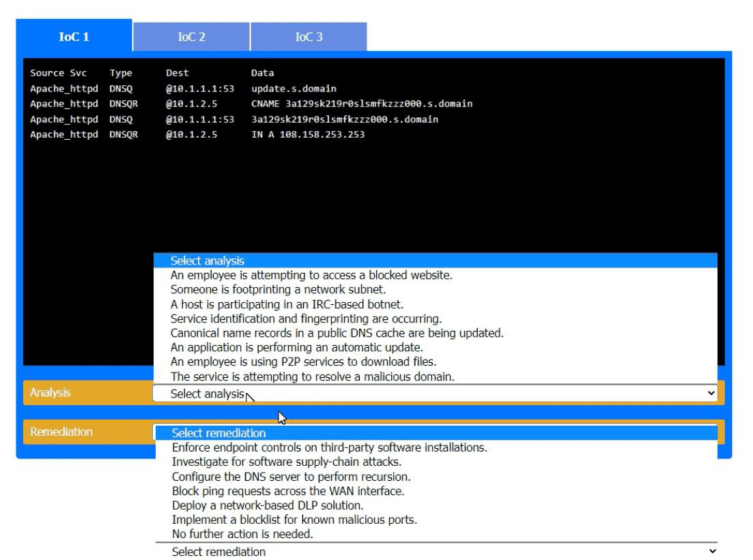Select 'Someone is footprinting a network subnet'

click(278, 290)
